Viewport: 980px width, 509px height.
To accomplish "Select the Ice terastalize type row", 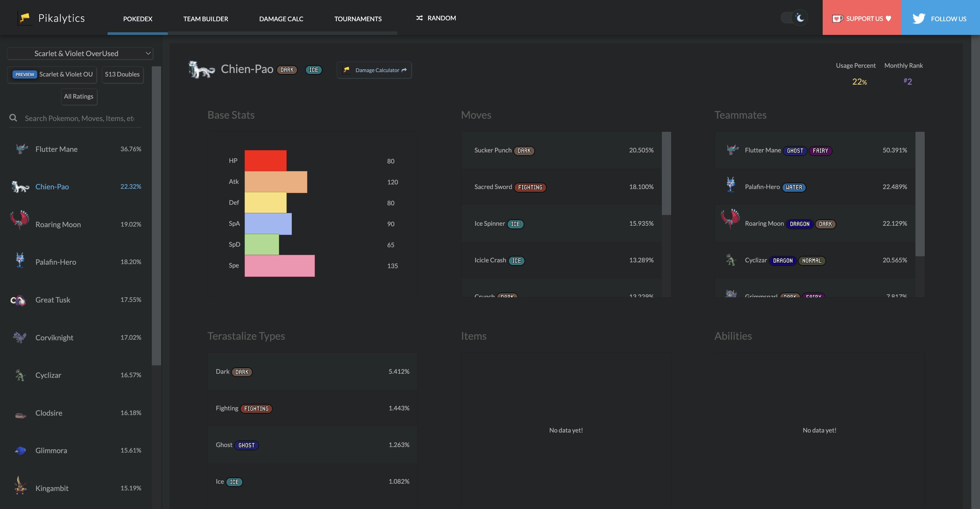I will [312, 482].
